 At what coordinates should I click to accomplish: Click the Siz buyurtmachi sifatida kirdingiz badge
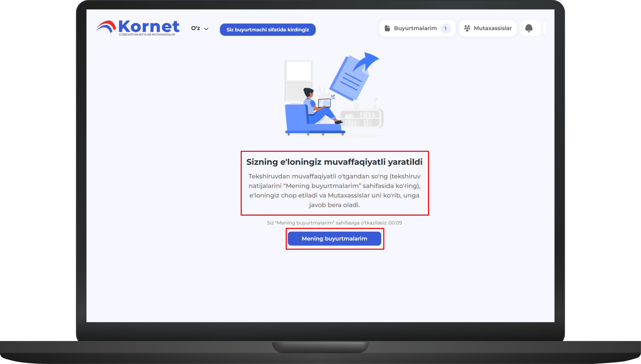[x=267, y=29]
